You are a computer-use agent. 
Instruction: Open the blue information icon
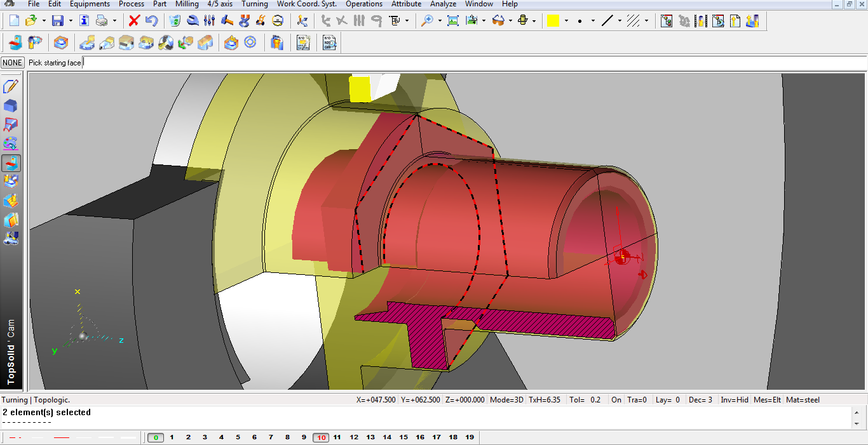point(84,21)
